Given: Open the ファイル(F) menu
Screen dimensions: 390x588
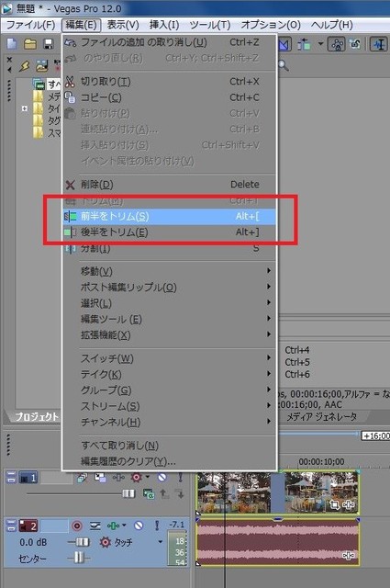Looking at the screenshot, I should tap(30, 25).
